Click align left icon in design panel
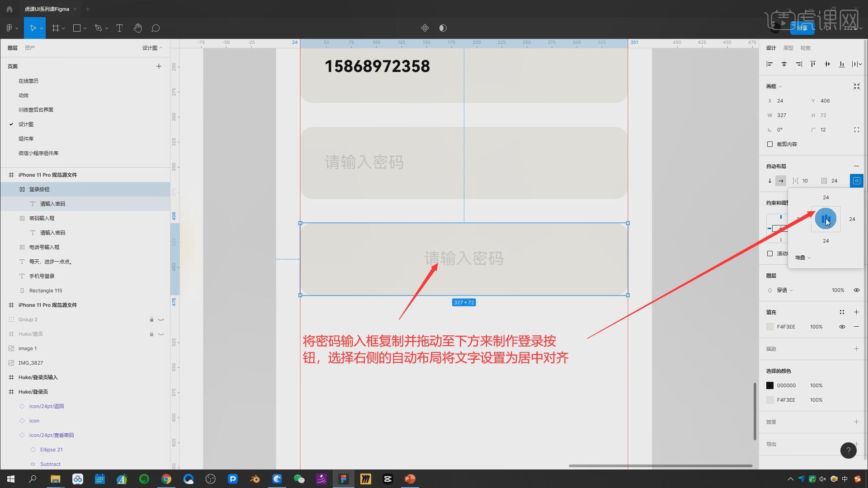The width and height of the screenshot is (868, 488). click(769, 64)
